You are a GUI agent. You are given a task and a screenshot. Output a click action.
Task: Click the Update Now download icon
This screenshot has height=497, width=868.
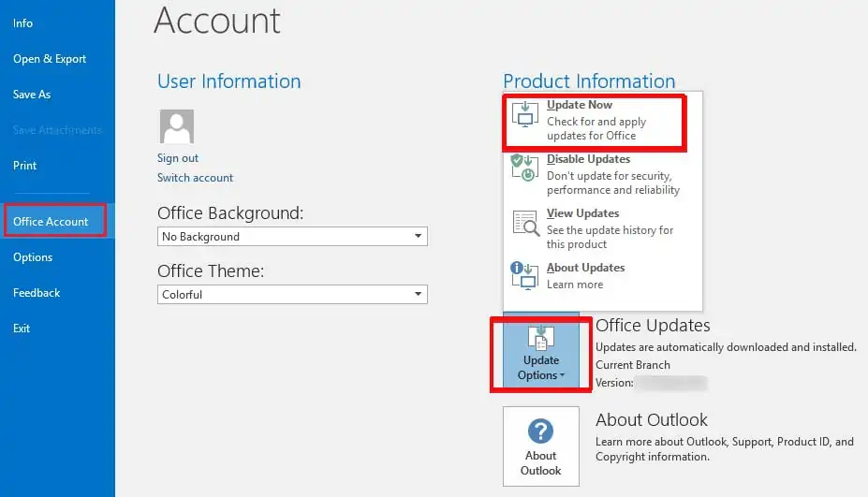pyautogui.click(x=524, y=114)
